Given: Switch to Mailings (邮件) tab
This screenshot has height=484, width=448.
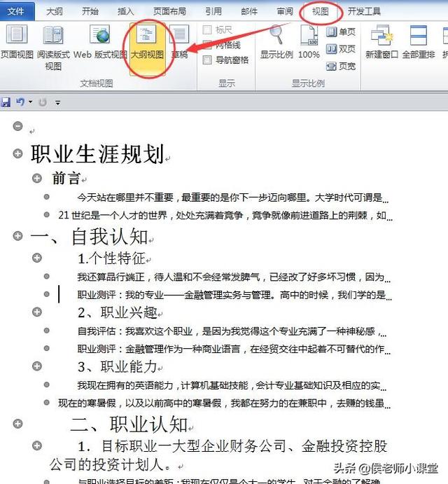Looking at the screenshot, I should pyautogui.click(x=249, y=11).
